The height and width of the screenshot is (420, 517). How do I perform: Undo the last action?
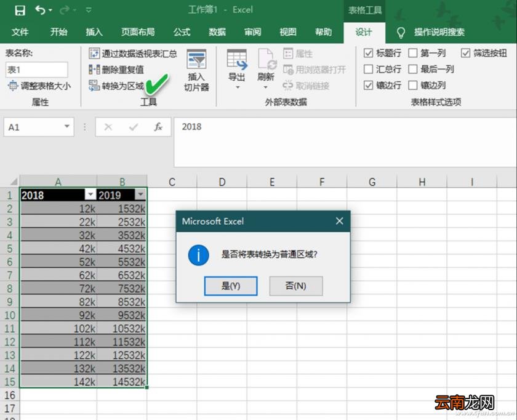(x=40, y=10)
